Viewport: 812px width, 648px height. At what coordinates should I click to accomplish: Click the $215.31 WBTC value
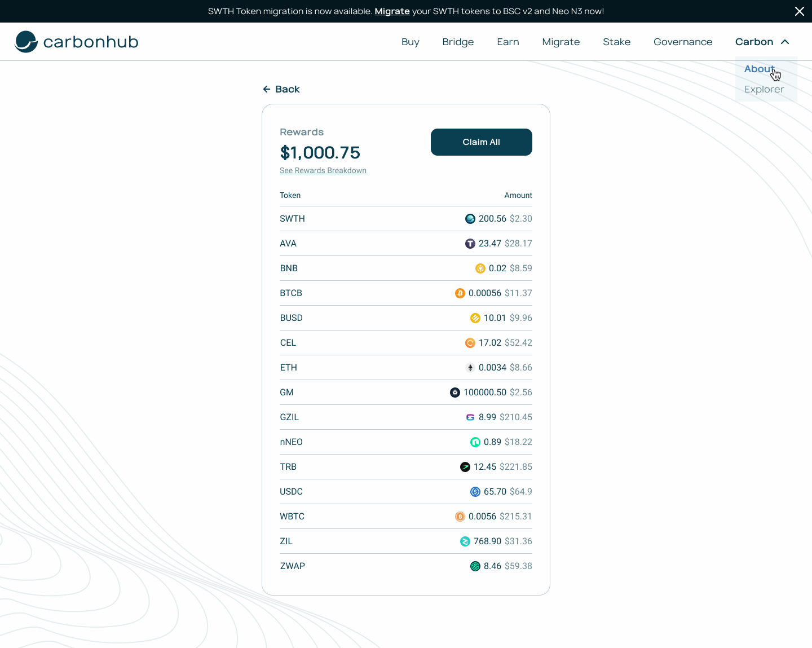516,517
